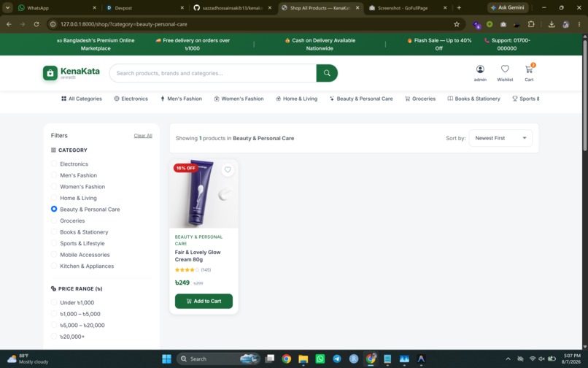Image resolution: width=588 pixels, height=368 pixels.
Task: Select the Kitchen & Appliances filter radio
Action: click(x=54, y=266)
